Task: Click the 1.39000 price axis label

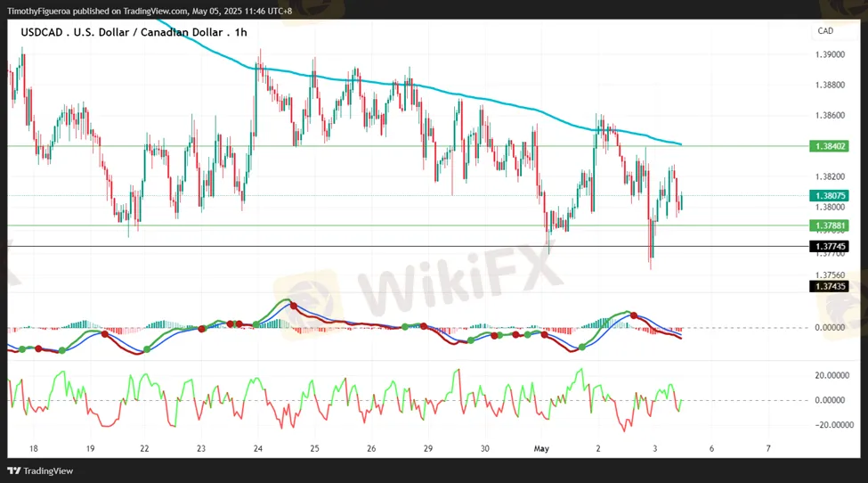Action: pyautogui.click(x=830, y=54)
